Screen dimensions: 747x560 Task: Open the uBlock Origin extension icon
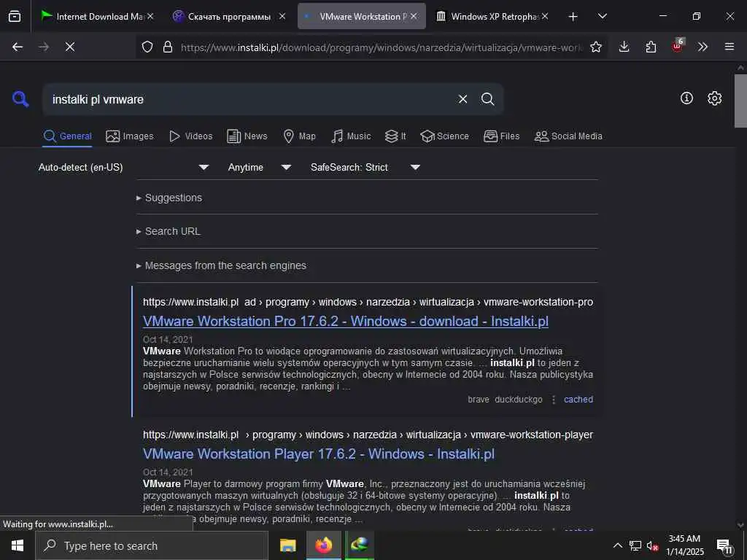click(678, 46)
